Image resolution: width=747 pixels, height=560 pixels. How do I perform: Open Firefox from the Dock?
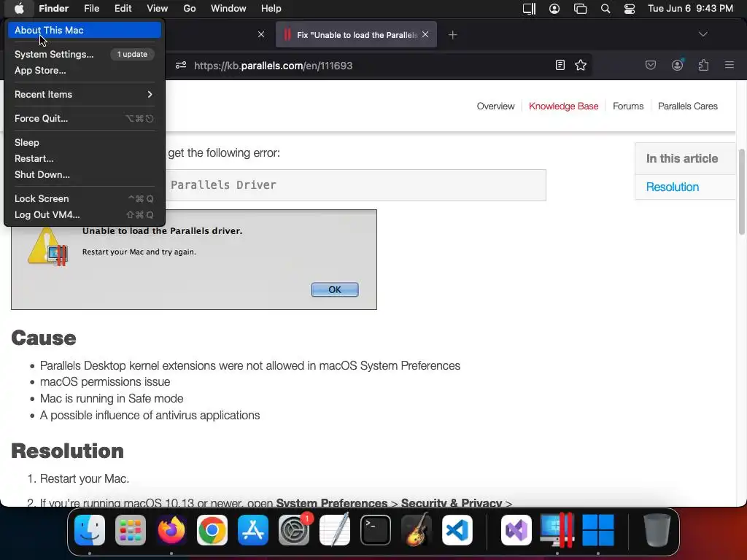click(171, 530)
